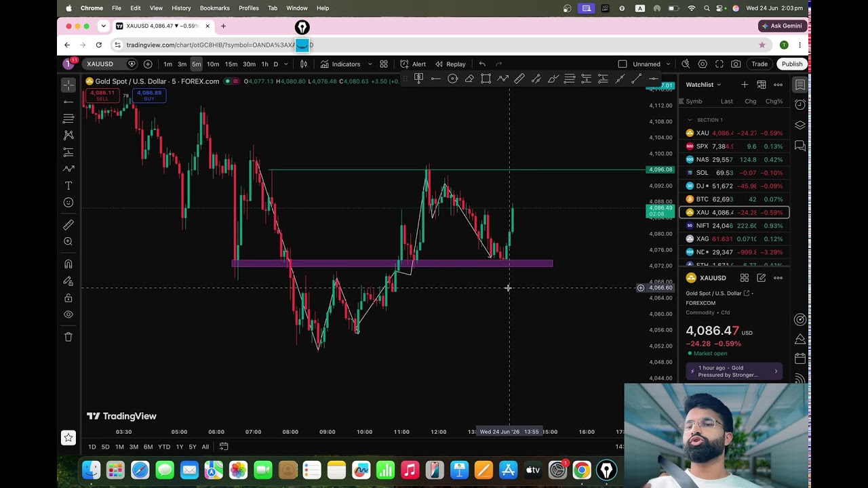Open the candlestick chart type selector

[304, 64]
